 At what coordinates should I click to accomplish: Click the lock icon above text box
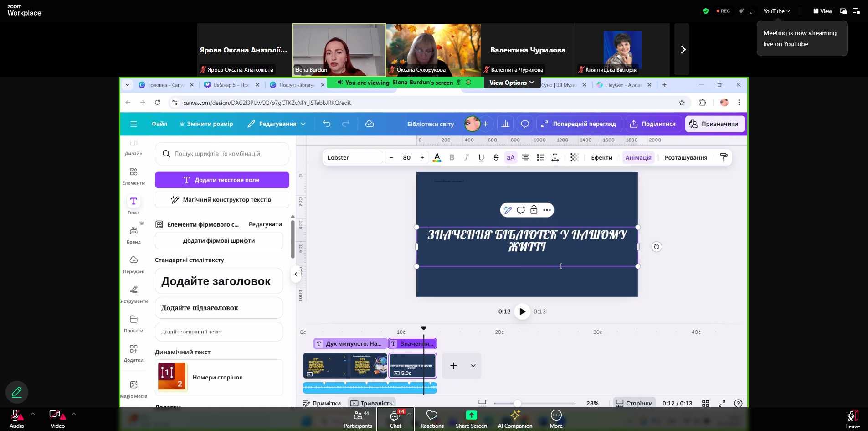[x=534, y=210]
